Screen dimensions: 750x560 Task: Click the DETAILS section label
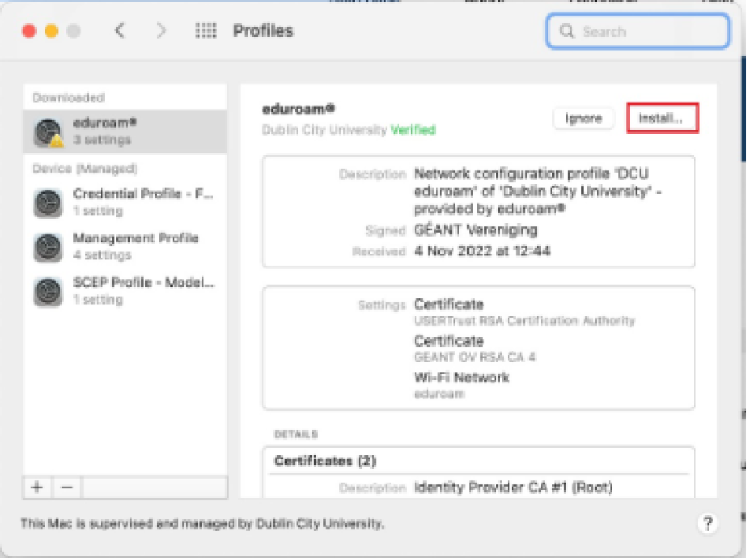tap(296, 434)
